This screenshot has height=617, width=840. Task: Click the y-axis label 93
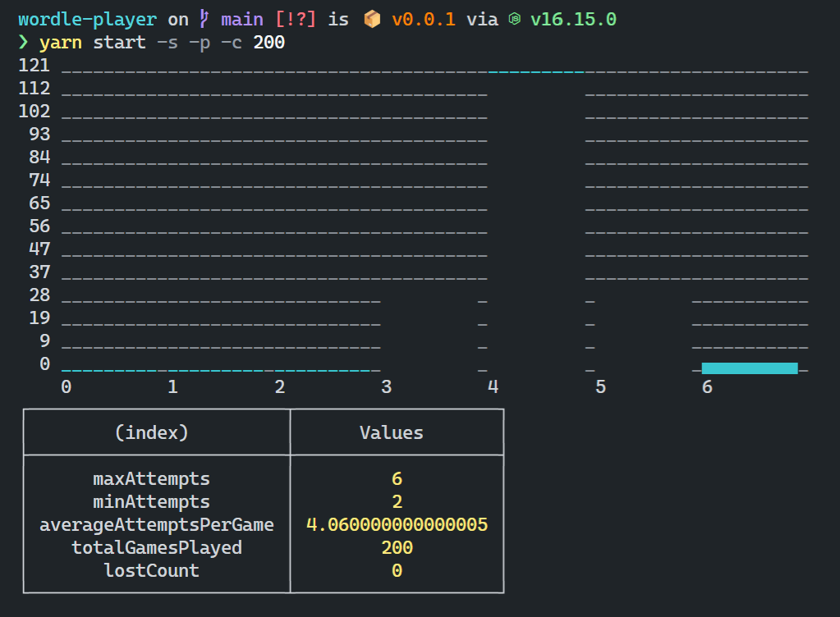tap(39, 135)
